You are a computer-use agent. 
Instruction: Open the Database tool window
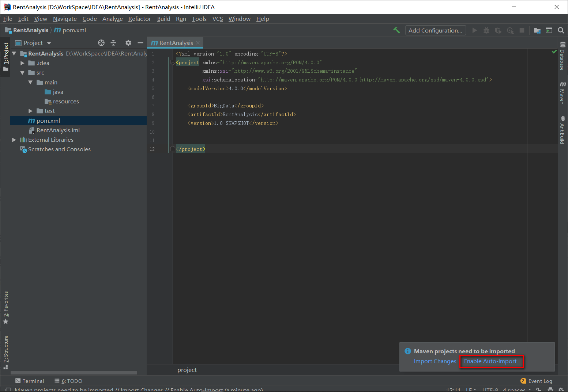562,56
